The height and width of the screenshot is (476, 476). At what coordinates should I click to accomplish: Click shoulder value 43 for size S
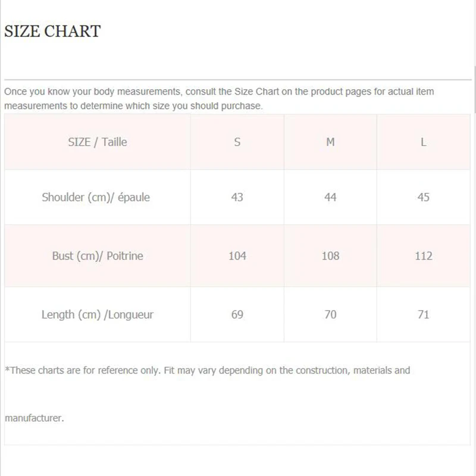point(237,197)
